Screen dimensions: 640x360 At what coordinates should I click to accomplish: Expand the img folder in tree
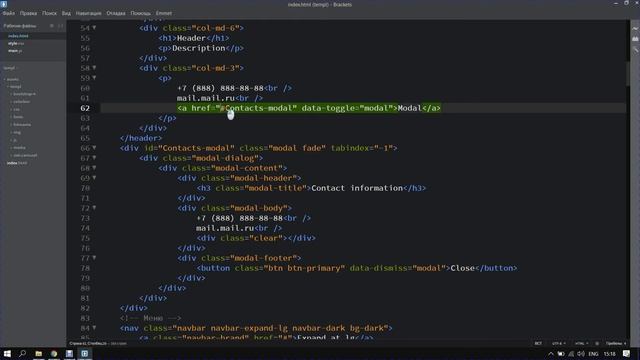(16, 132)
